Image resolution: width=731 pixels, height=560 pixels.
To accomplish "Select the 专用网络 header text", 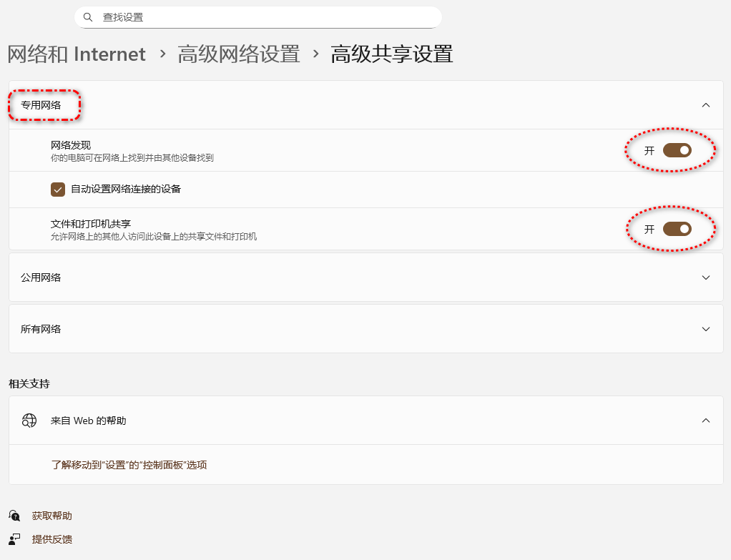I will [x=41, y=105].
